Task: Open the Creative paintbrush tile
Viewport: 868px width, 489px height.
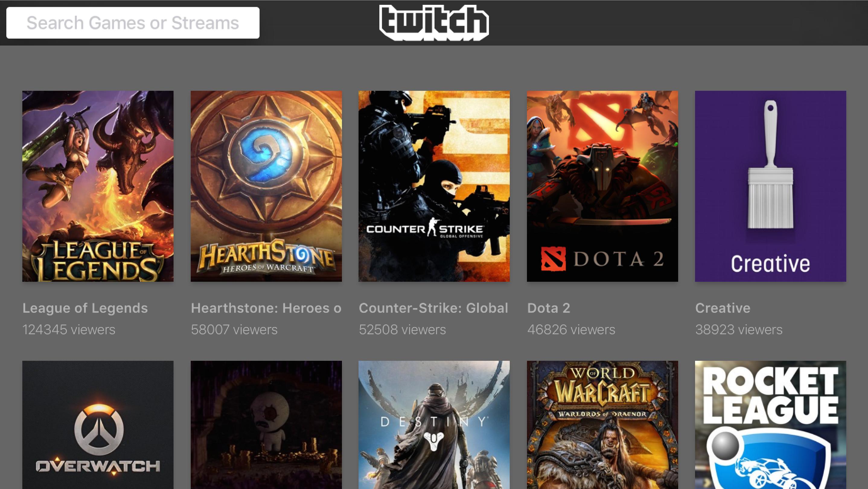Action: click(770, 186)
